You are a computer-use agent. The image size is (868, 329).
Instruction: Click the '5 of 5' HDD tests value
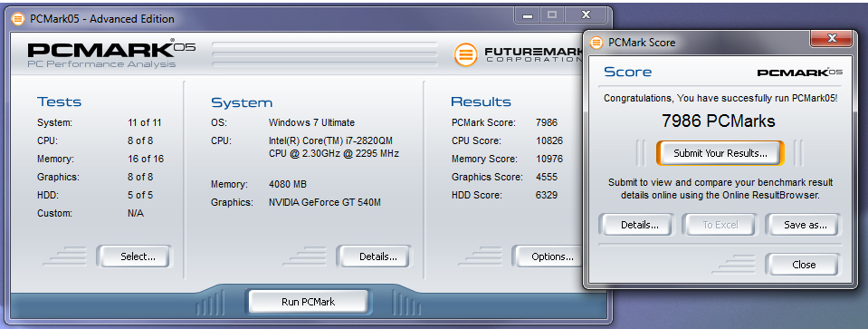click(140, 195)
